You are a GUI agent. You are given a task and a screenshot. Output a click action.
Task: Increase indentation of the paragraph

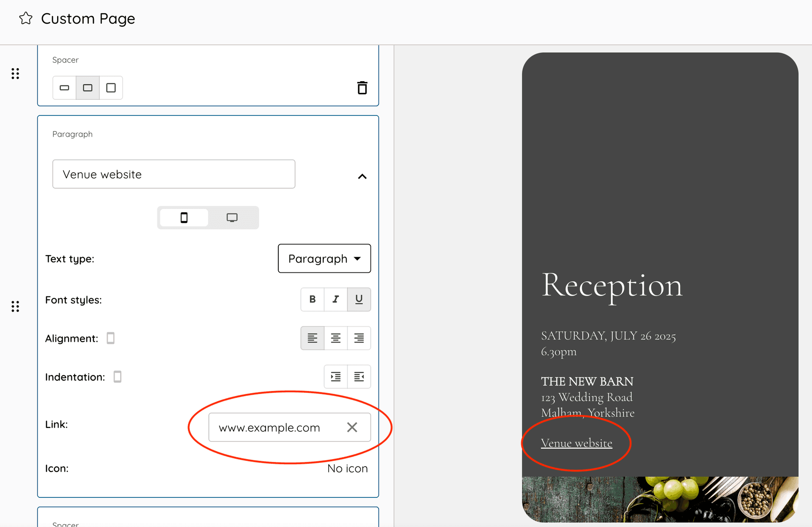pyautogui.click(x=336, y=376)
